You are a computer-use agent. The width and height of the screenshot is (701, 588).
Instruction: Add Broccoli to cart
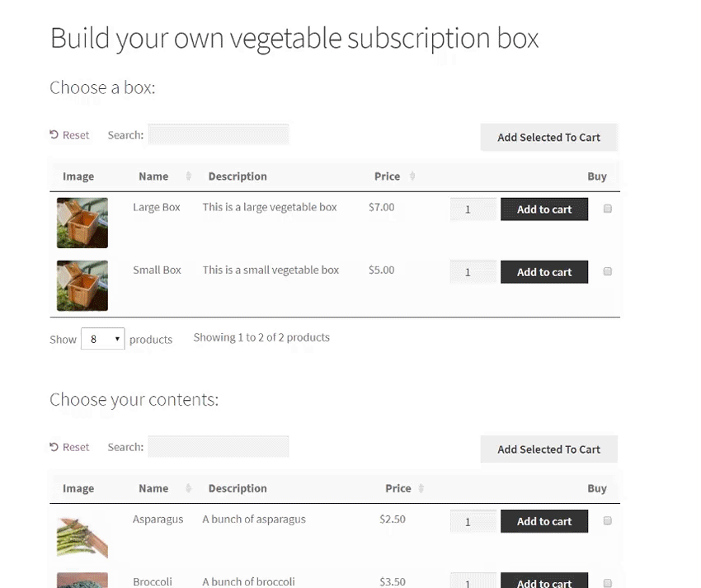pyautogui.click(x=544, y=581)
